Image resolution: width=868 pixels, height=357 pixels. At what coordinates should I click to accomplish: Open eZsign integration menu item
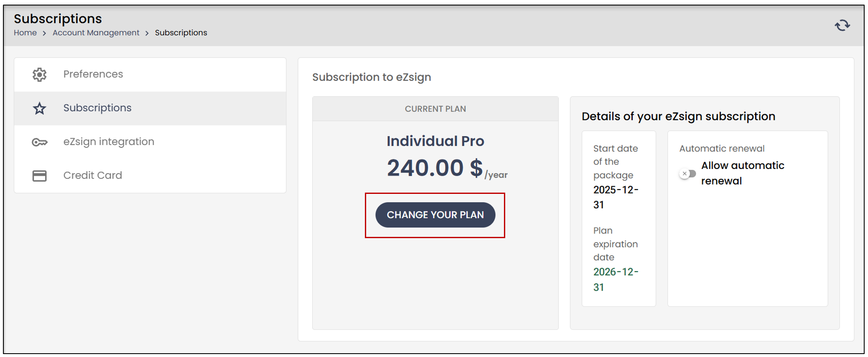point(150,142)
